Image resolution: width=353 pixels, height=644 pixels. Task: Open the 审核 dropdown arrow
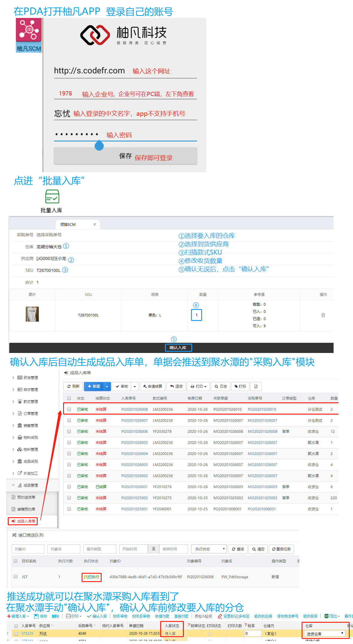point(135,386)
